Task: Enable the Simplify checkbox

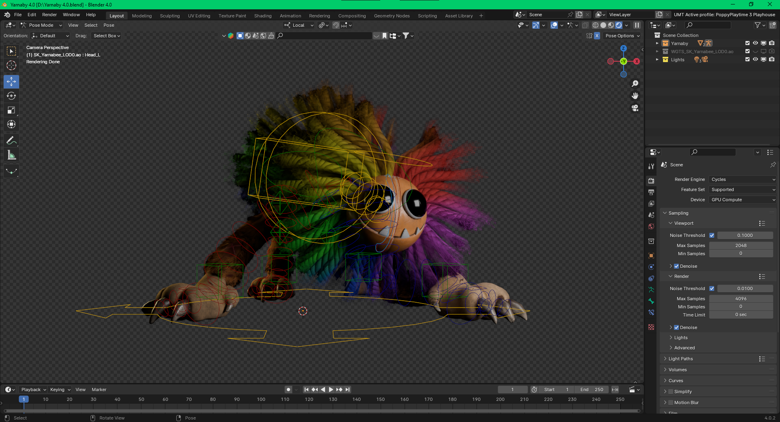Action: pyautogui.click(x=671, y=392)
